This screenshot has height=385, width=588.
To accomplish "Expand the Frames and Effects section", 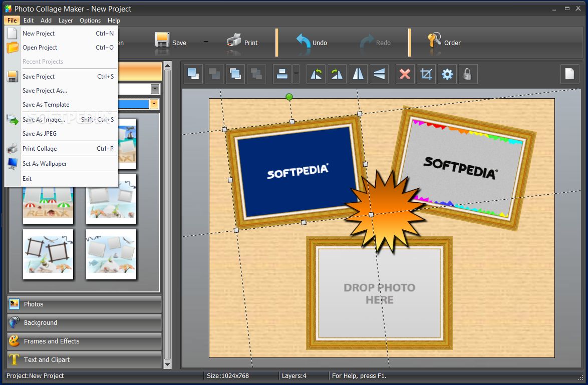I will (84, 341).
